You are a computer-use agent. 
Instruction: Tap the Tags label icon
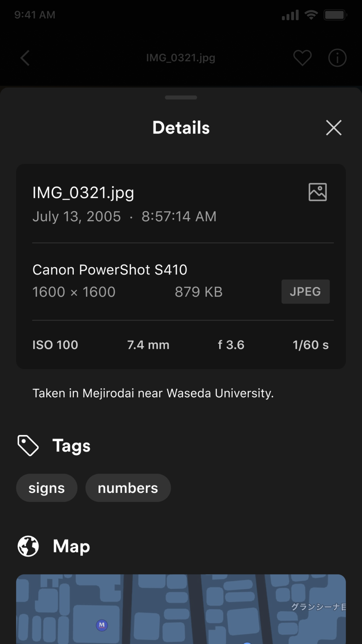coord(28,446)
